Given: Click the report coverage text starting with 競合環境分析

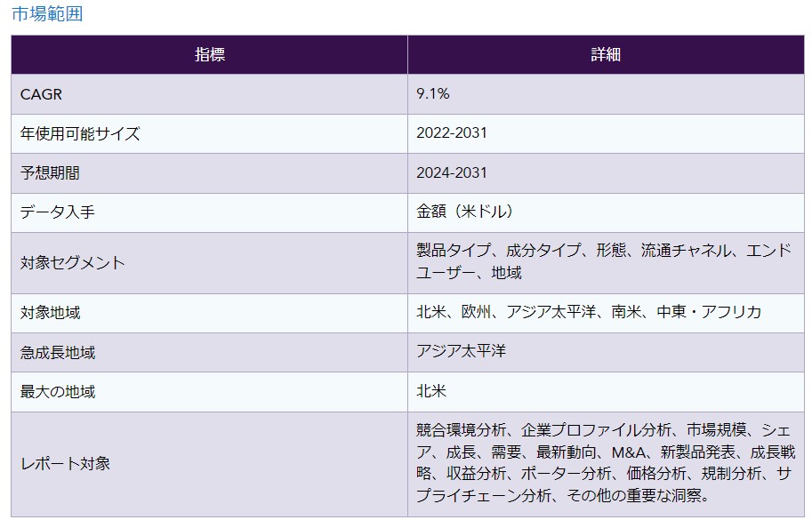Looking at the screenshot, I should coord(606,462).
